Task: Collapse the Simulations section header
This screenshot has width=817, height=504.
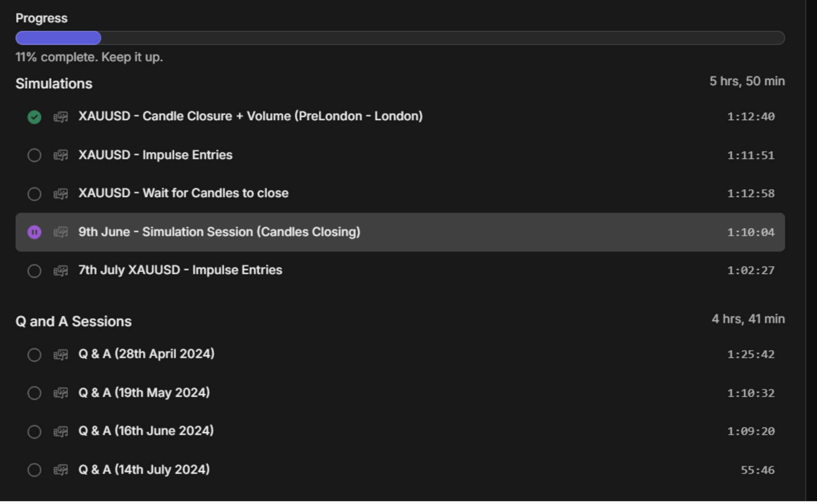Action: click(54, 84)
